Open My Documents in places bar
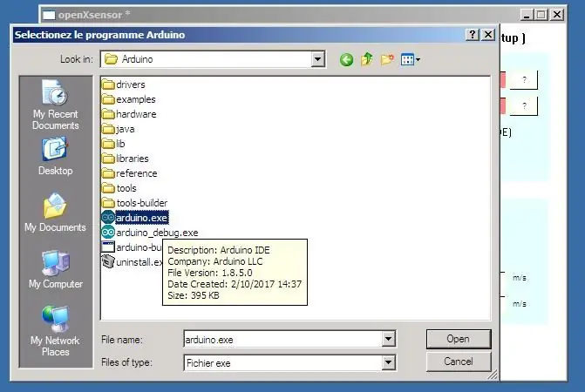 tap(55, 213)
